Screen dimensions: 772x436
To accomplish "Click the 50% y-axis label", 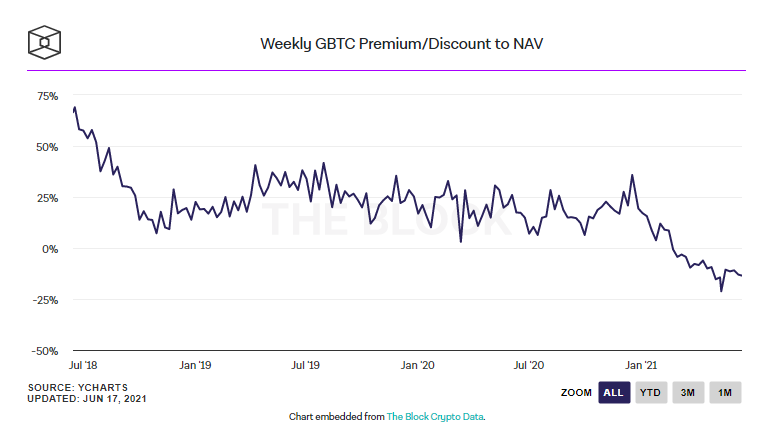I will pos(47,147).
